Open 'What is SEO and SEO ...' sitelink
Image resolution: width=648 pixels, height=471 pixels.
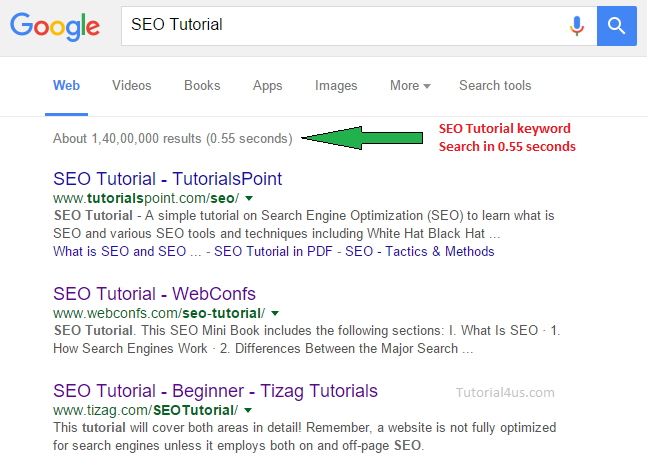pyautogui.click(x=127, y=252)
